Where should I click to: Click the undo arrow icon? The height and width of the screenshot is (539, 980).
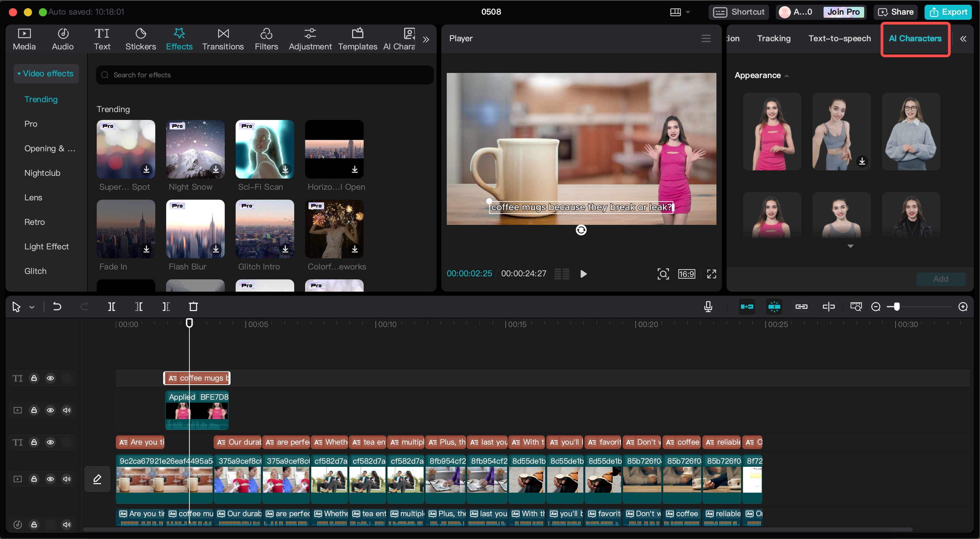[57, 307]
